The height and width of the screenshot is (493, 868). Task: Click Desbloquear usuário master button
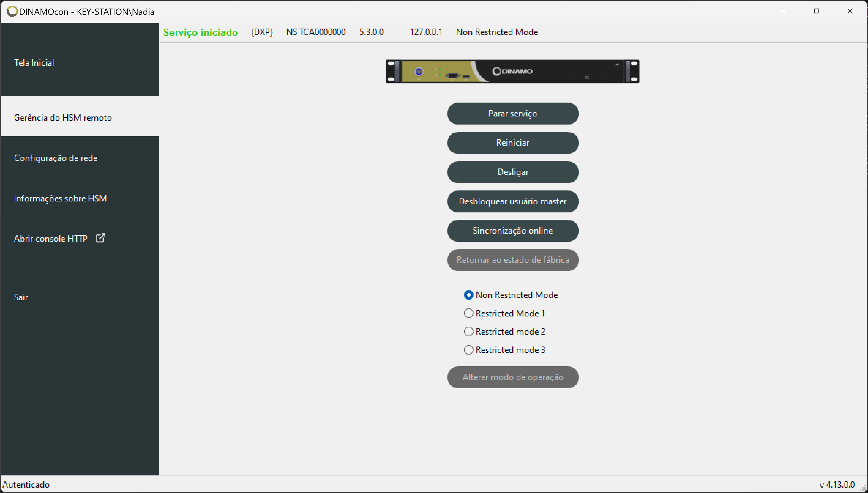(x=513, y=201)
